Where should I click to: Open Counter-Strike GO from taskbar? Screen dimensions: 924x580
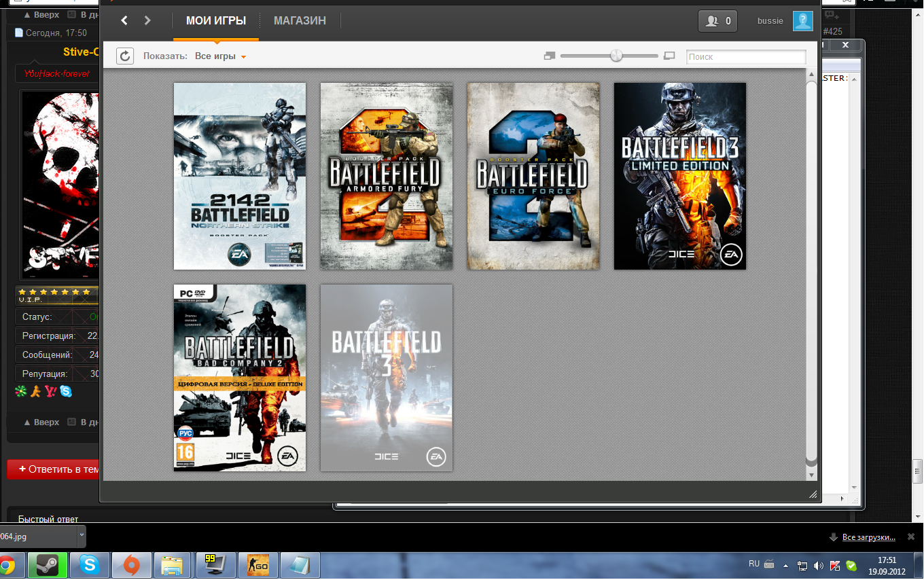257,565
